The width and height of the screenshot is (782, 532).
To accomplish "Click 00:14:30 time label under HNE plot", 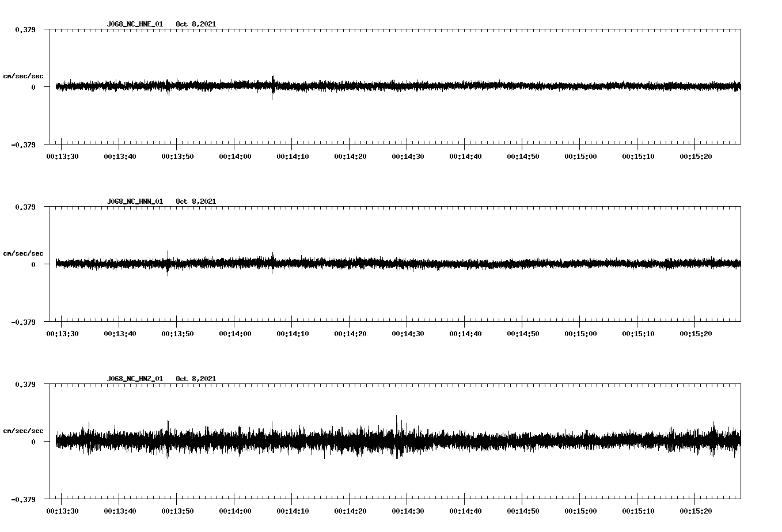I will (408, 157).
